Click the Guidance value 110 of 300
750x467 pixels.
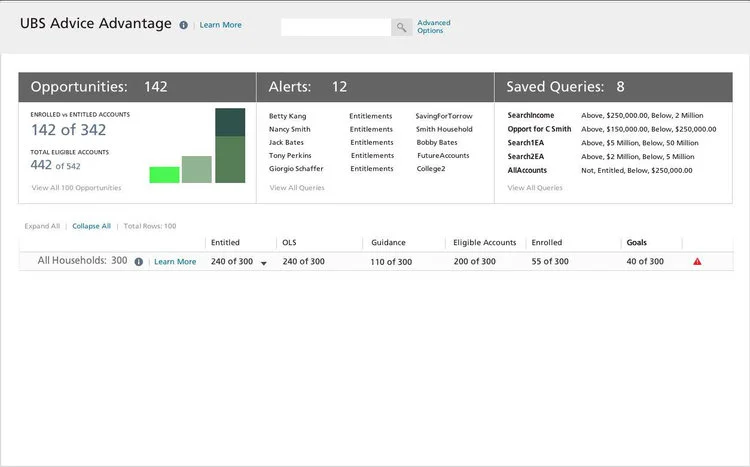(391, 262)
